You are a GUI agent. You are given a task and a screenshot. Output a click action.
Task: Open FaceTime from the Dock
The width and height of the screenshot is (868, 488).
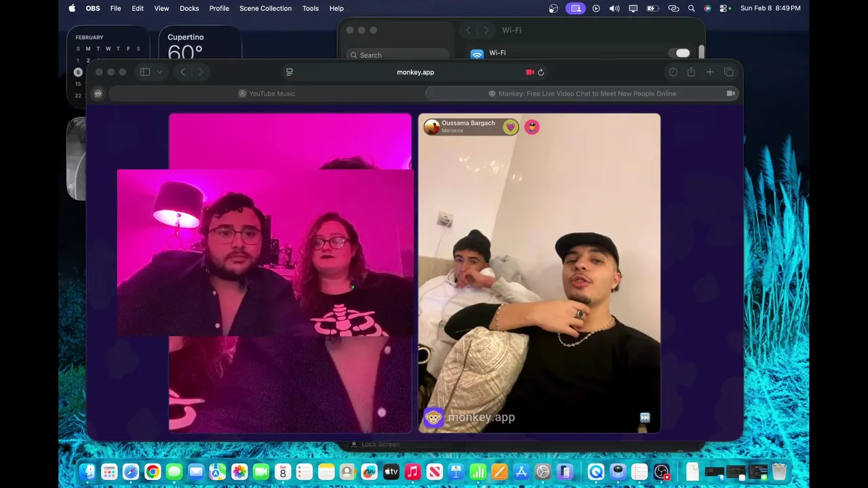pos(261,472)
